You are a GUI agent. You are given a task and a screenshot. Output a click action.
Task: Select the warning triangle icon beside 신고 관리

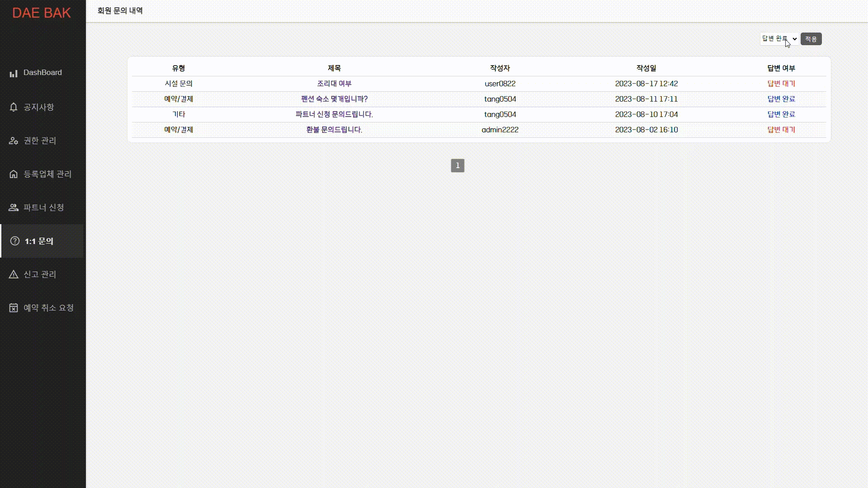coord(13,274)
